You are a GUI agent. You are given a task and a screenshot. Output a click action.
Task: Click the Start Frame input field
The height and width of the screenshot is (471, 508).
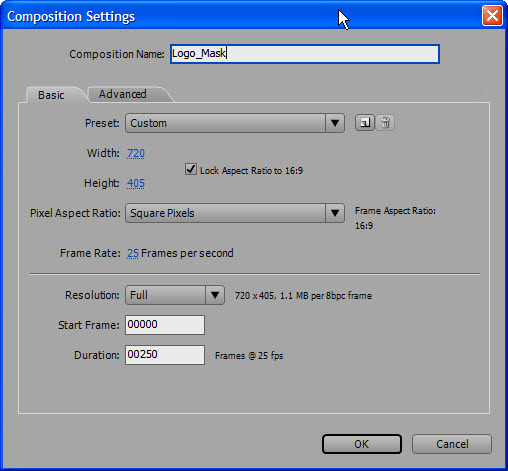[165, 325]
